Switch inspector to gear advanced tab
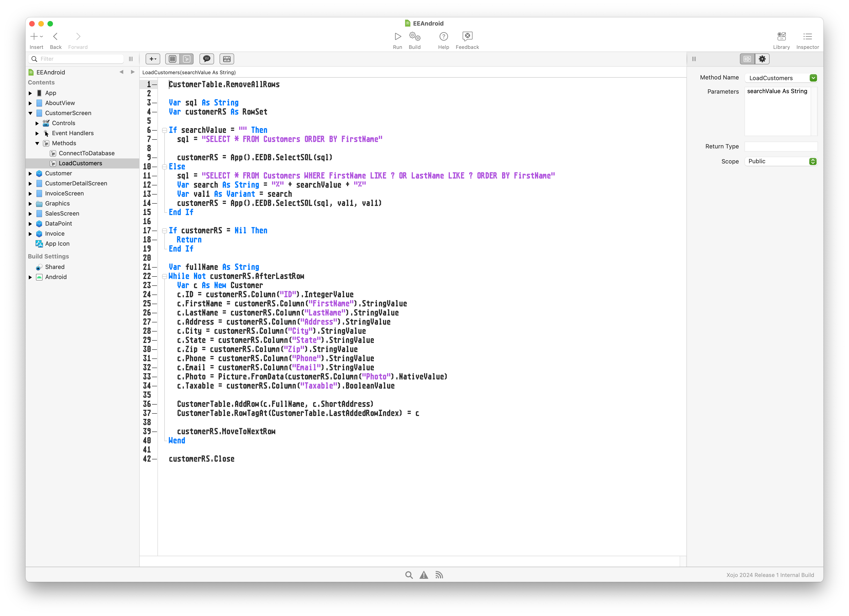The image size is (849, 616). coord(762,59)
